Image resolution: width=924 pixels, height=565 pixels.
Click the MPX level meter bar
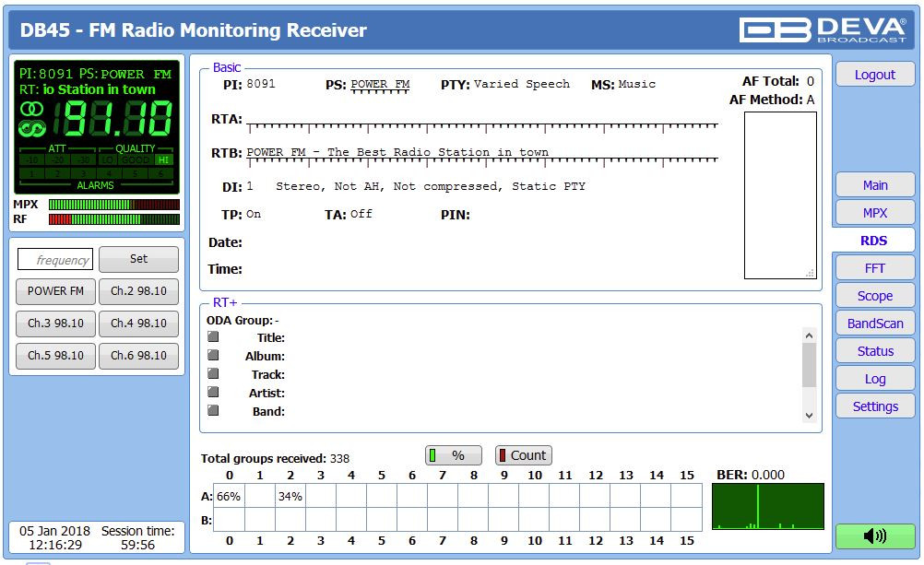(114, 205)
